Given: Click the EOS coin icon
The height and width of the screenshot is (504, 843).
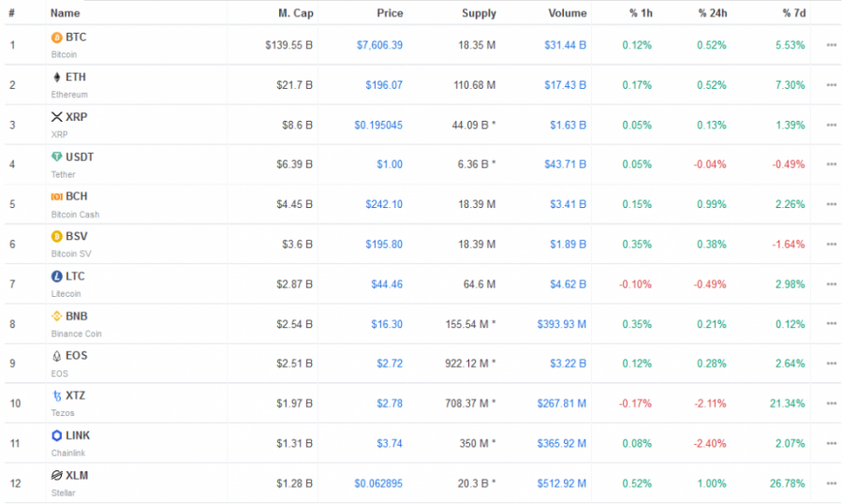Looking at the screenshot, I should point(56,356).
